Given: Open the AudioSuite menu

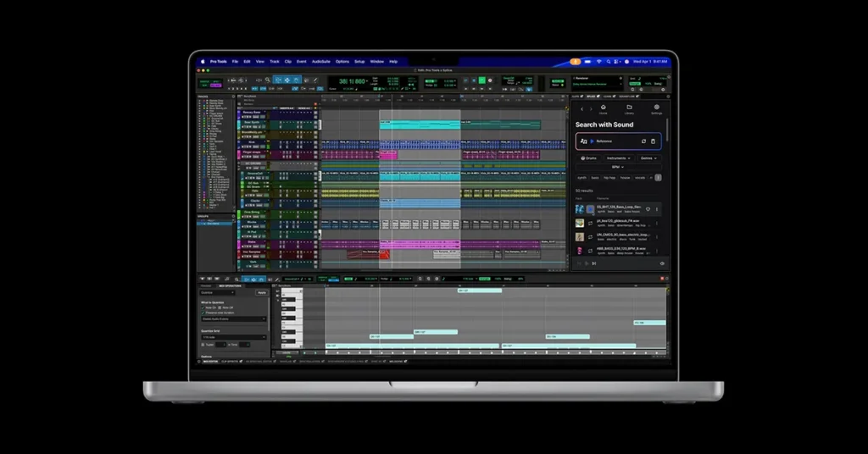Looking at the screenshot, I should coord(320,62).
